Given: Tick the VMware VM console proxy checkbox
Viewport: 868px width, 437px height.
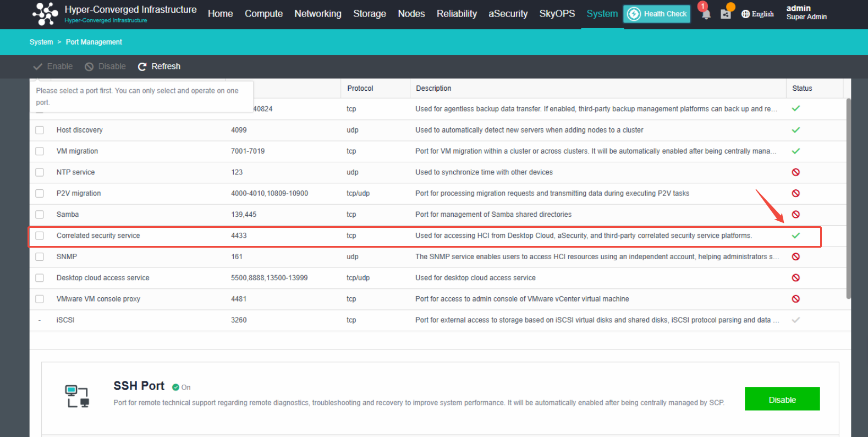Looking at the screenshot, I should 40,299.
